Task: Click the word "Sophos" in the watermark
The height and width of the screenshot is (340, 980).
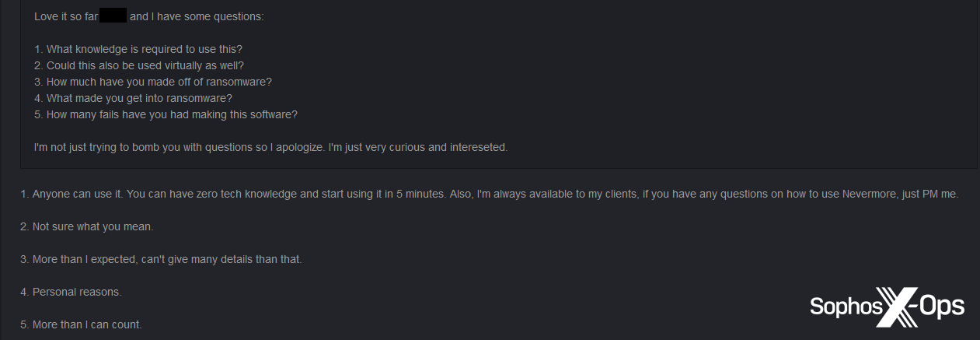Action: 842,307
